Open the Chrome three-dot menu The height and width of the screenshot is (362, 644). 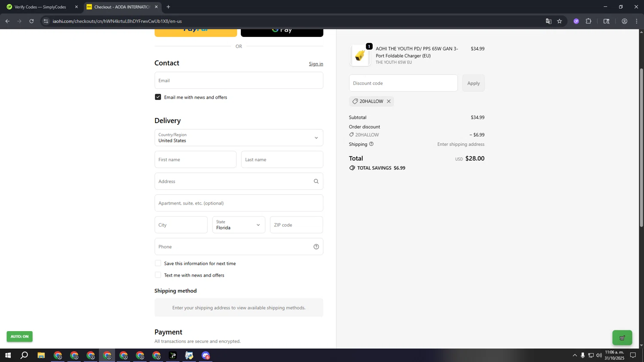click(x=637, y=21)
